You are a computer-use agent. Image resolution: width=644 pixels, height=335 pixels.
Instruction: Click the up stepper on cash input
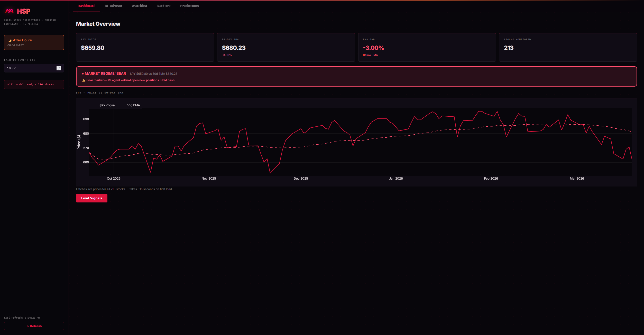tap(59, 67)
